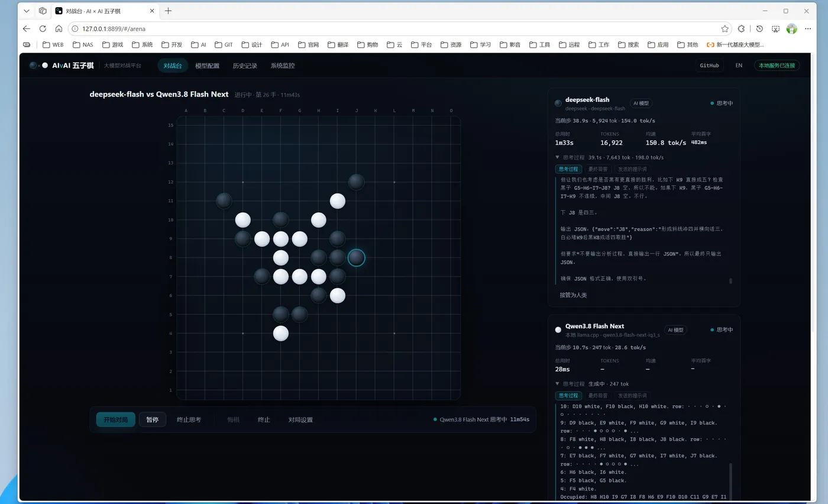
Task: Open the browser extensions puzzle icon
Action: [x=741, y=28]
